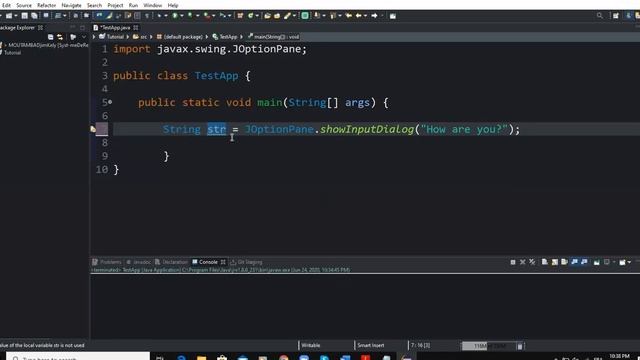Screen dimensions: 640x360
Task: Click the console Terminate square icon
Action: point(513,262)
